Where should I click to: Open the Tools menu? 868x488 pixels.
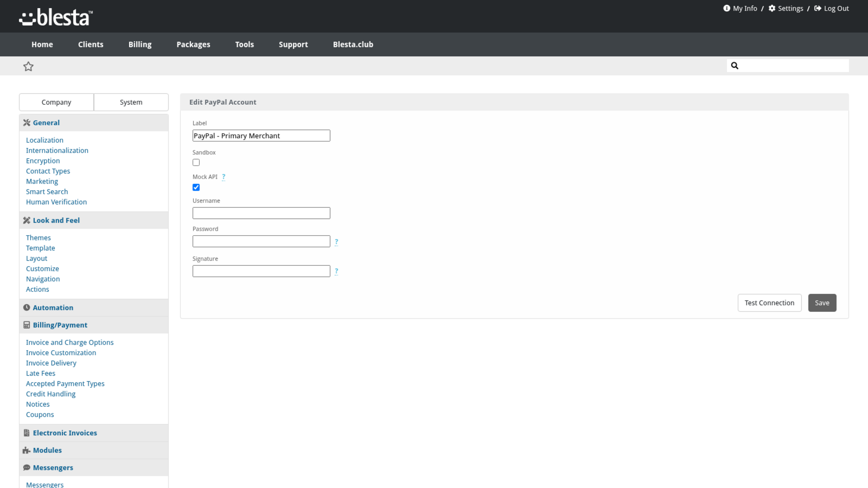point(245,44)
